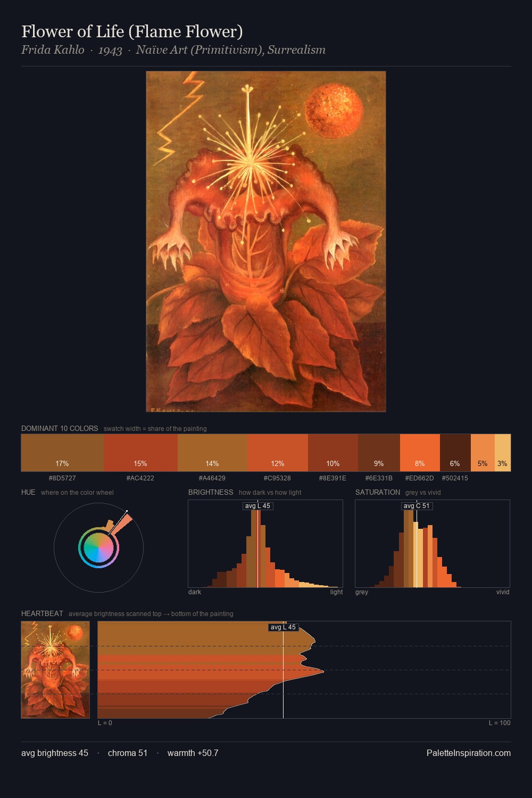Click 'warmth +50.7' in footer
The height and width of the screenshot is (798, 532).
193,753
